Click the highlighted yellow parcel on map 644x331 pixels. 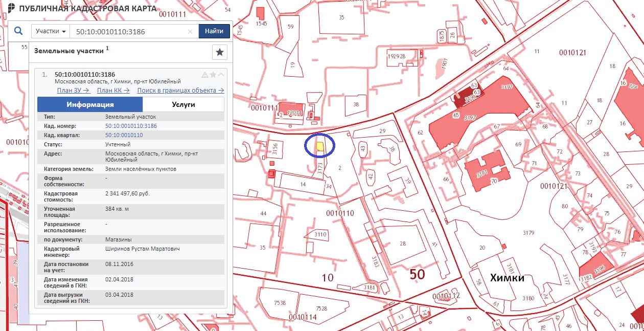point(319,147)
